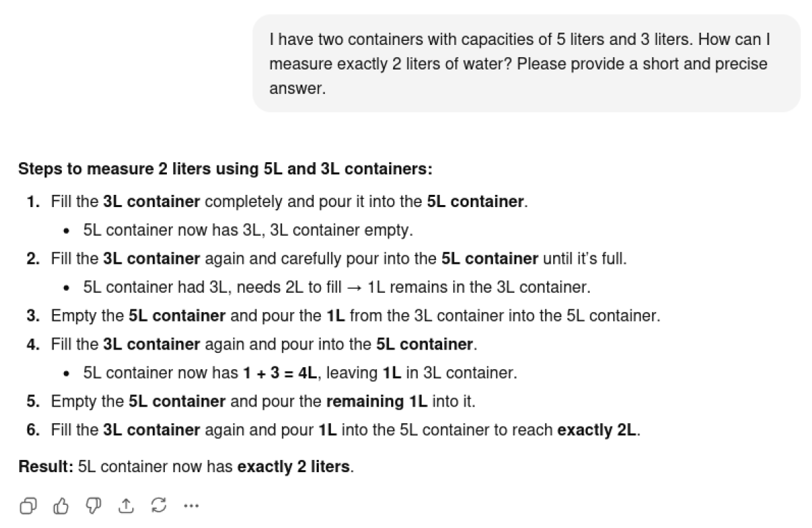Click 'Please provide a short and precise answer' text

(518, 76)
